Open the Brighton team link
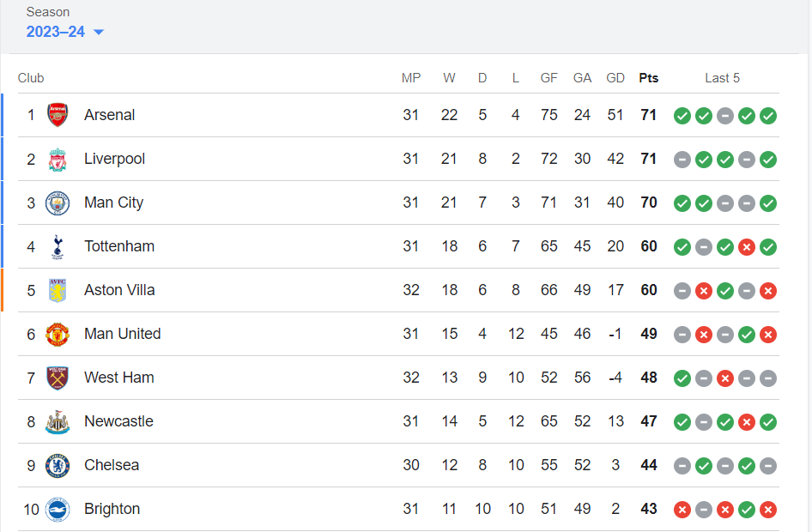The height and width of the screenshot is (532, 812). [112, 509]
